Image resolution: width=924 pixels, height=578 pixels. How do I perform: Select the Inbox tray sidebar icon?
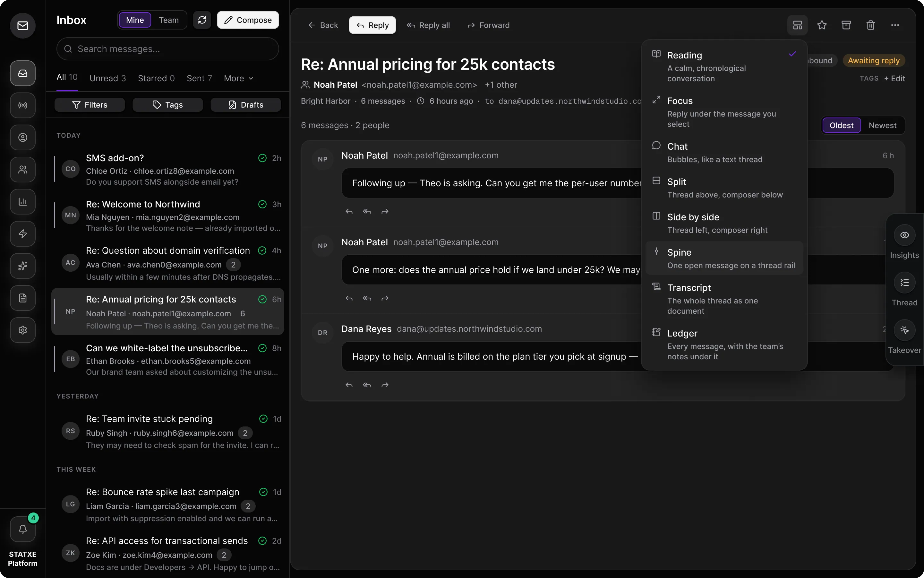(22, 73)
